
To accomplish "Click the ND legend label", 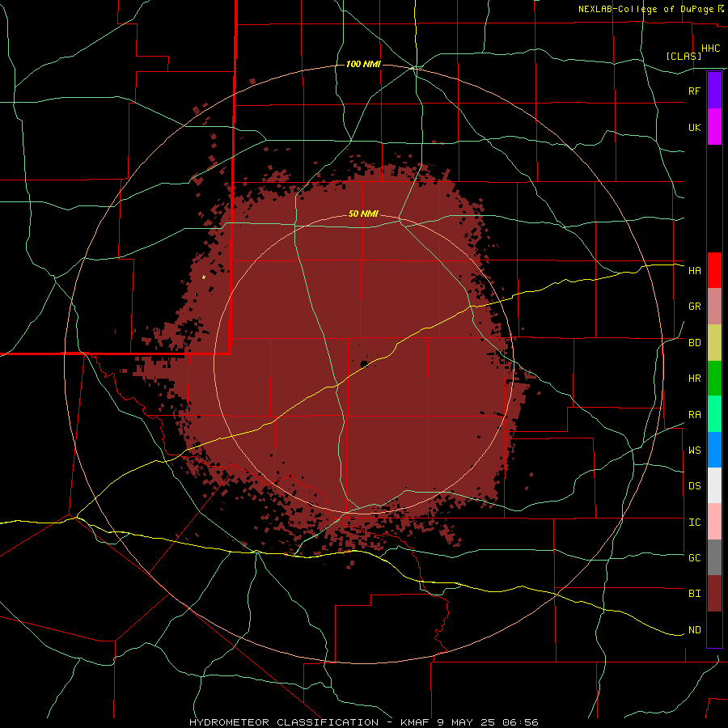I will pyautogui.click(x=695, y=630).
